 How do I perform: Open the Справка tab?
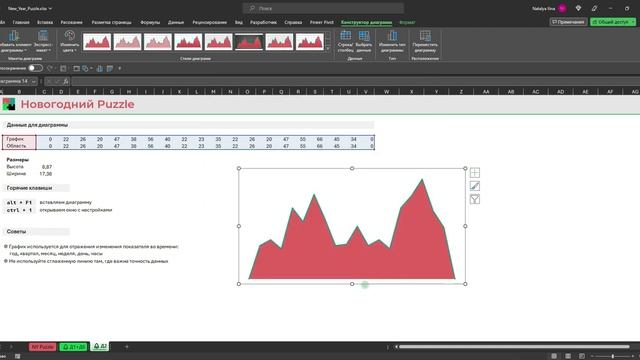(293, 22)
